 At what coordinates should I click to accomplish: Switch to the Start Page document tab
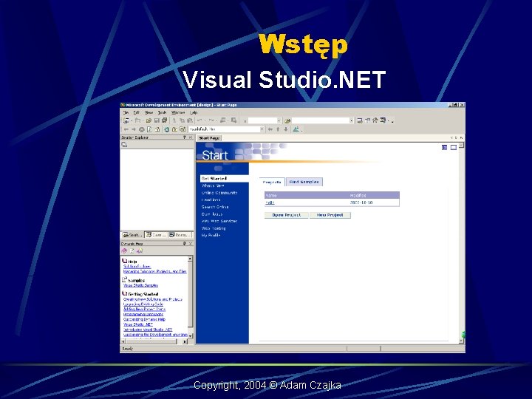pos(209,138)
